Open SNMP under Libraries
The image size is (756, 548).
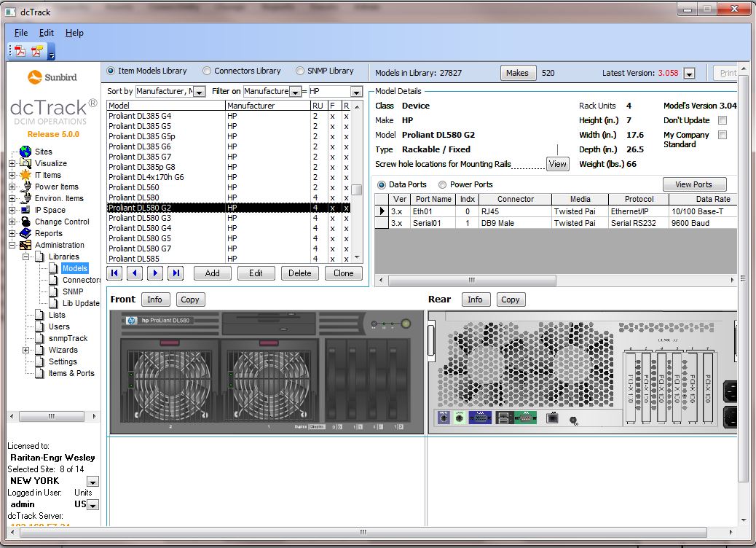click(73, 291)
